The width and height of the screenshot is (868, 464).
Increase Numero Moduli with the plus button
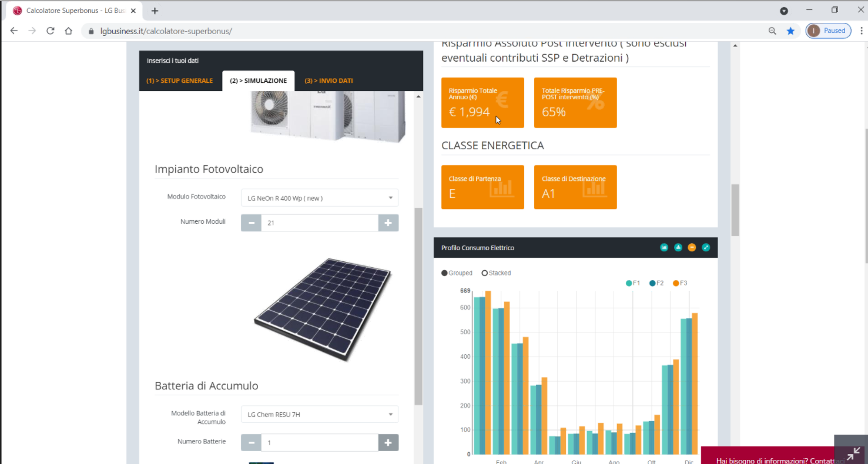tap(388, 223)
